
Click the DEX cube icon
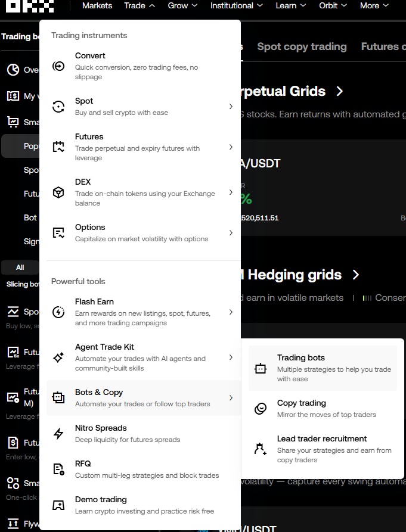click(58, 192)
